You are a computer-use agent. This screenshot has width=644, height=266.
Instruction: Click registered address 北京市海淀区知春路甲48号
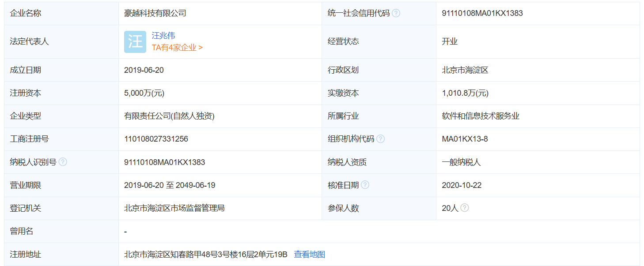click(206, 255)
